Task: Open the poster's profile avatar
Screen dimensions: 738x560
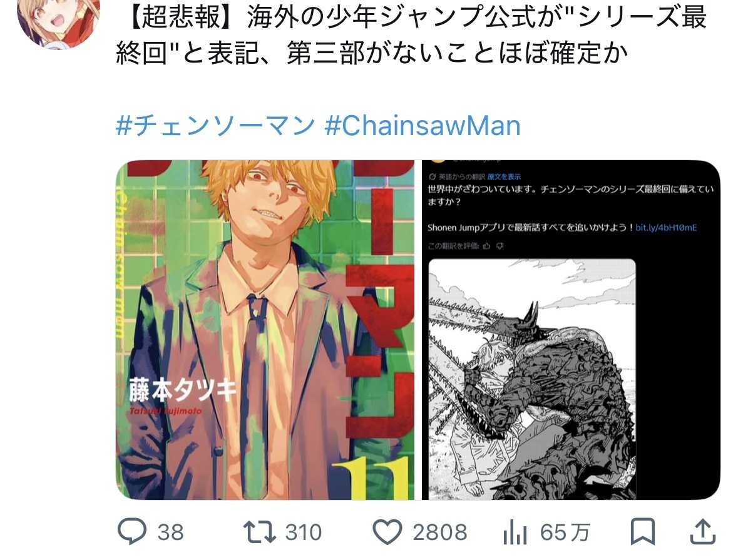Action: click(58, 21)
